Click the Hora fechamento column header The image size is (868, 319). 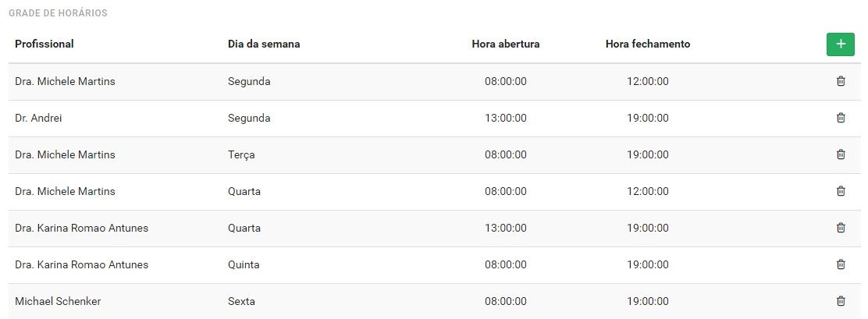point(648,44)
